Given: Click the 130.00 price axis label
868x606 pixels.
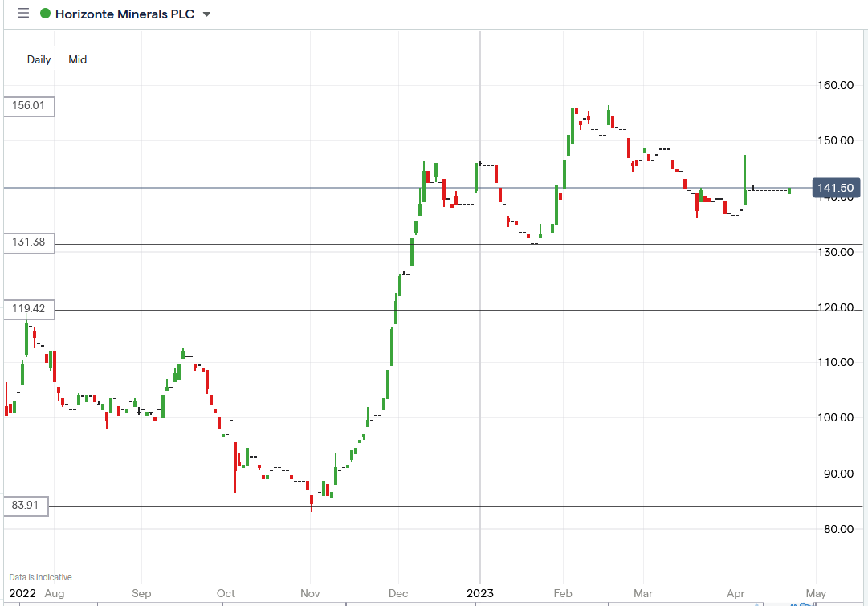Looking at the screenshot, I should click(835, 252).
